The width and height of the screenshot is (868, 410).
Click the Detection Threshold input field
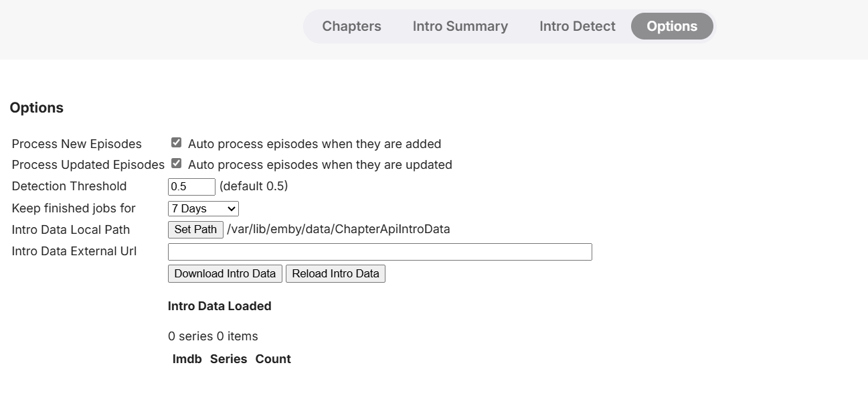(191, 187)
